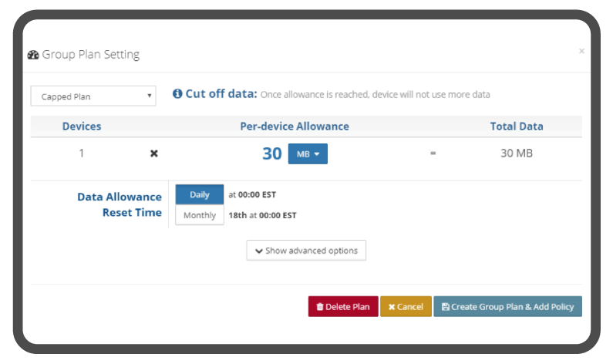Image resolution: width=613 pixels, height=364 pixels.
Task: Close the Group Plan Setting dialog
Action: coord(581,51)
